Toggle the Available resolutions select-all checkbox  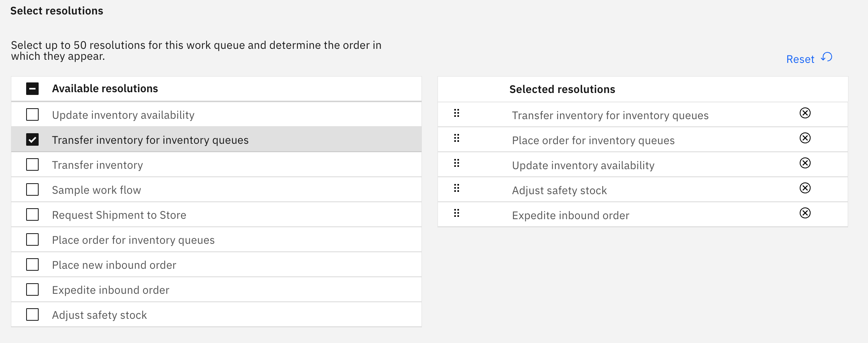(32, 89)
